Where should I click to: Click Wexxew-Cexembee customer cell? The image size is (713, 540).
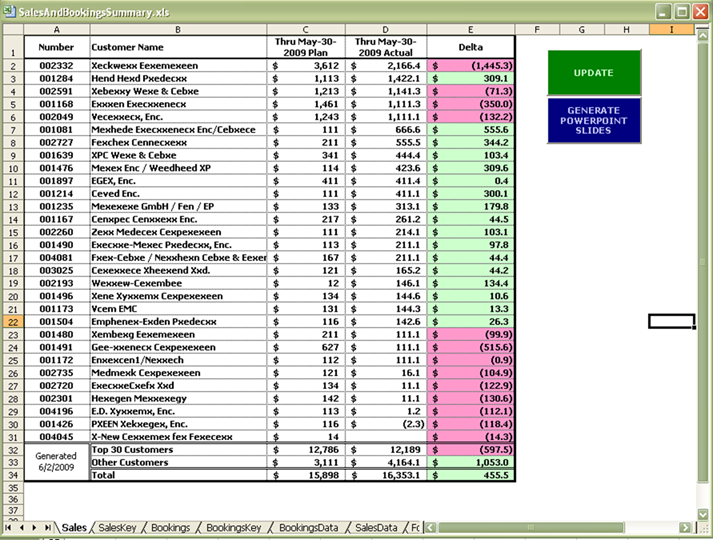click(178, 283)
